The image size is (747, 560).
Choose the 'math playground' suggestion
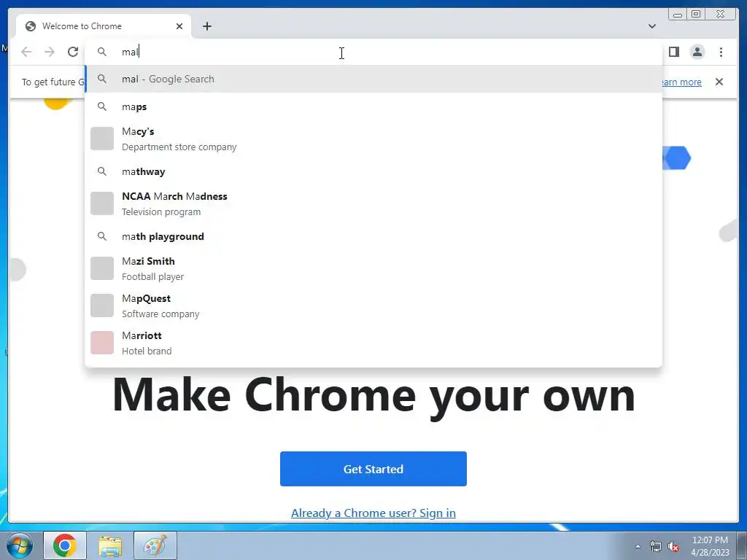point(373,236)
